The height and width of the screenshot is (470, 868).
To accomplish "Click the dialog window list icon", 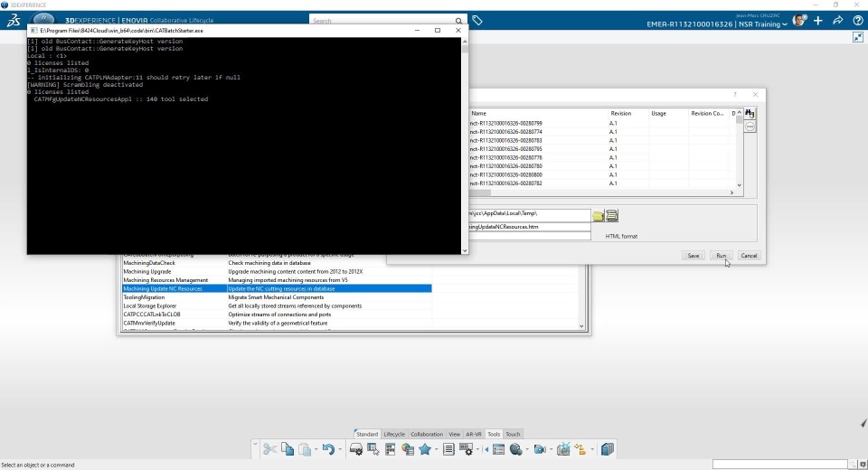I will [498, 449].
